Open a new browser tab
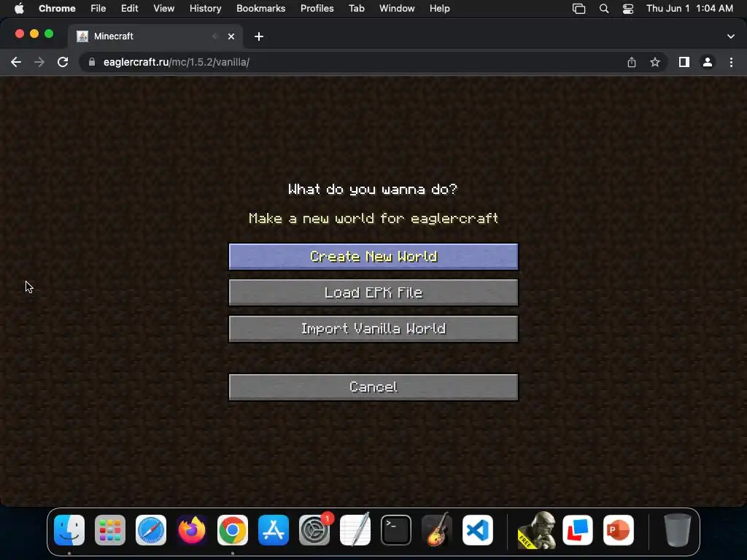The height and width of the screenshot is (560, 747). 259,36
